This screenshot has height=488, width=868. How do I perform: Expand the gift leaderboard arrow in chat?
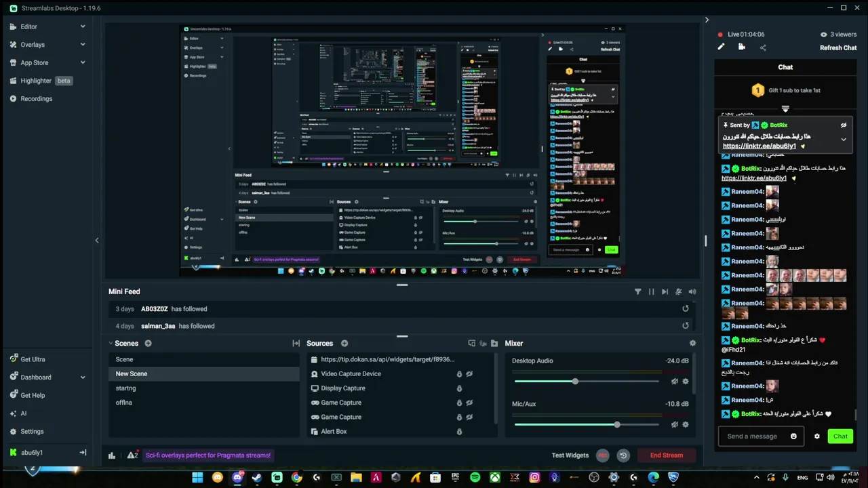(x=785, y=108)
